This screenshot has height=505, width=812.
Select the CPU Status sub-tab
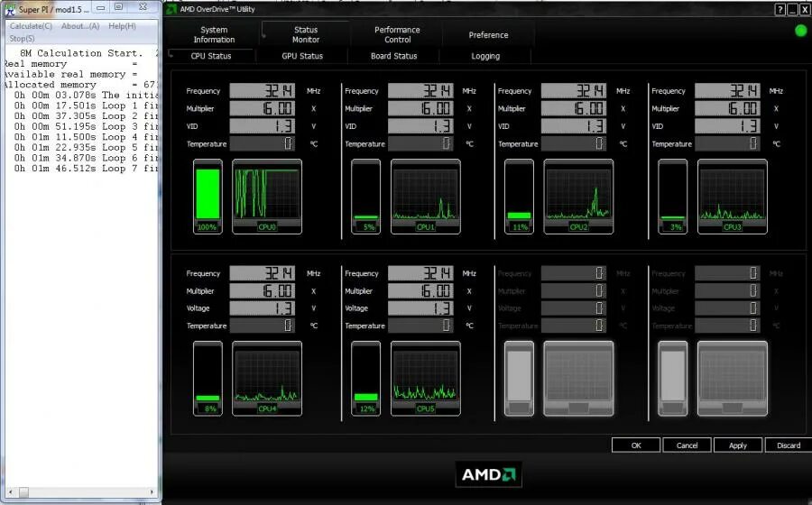point(211,56)
